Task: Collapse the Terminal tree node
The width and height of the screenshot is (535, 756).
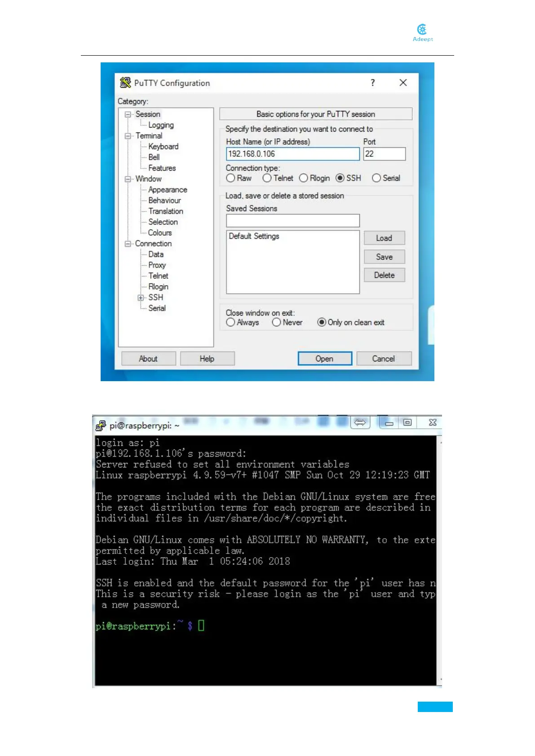Action: pos(128,136)
